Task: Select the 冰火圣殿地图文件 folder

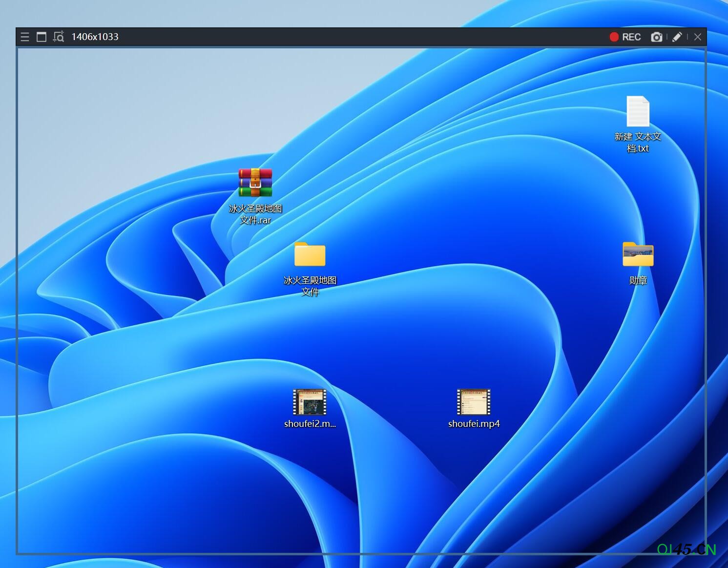Action: click(x=310, y=254)
